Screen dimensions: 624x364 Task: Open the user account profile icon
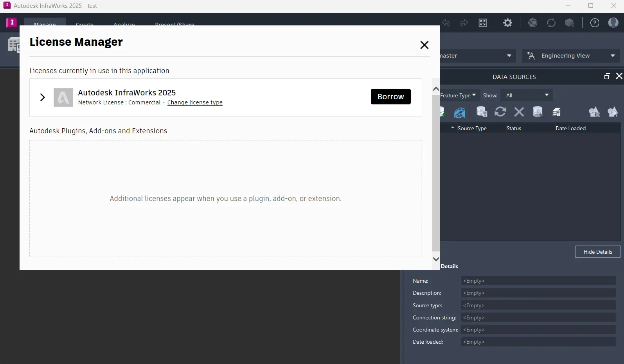(x=613, y=23)
